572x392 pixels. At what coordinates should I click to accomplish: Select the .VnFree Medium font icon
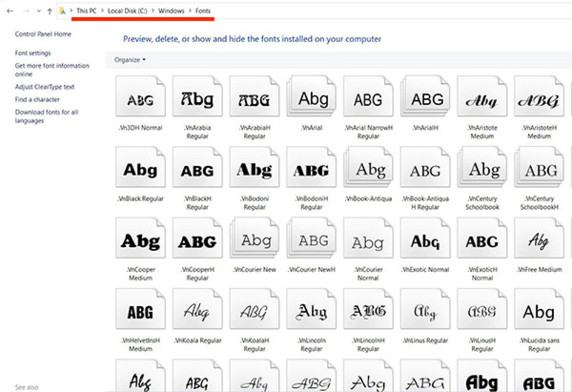pyautogui.click(x=539, y=237)
